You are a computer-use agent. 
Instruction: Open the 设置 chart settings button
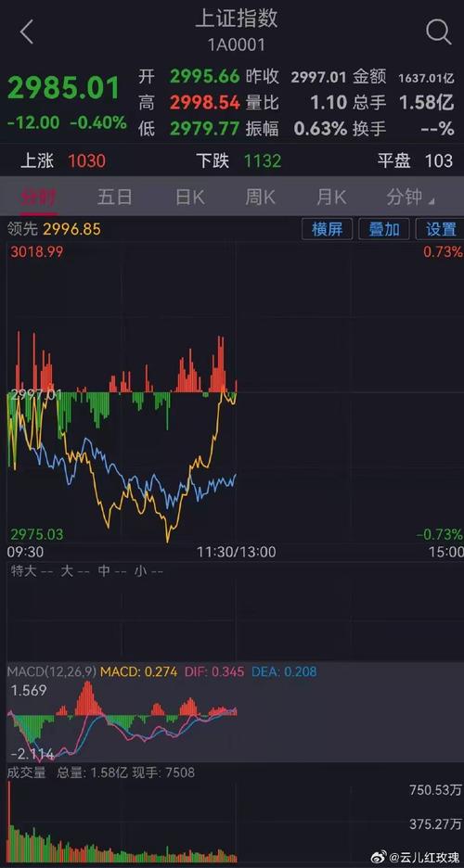[x=440, y=229]
